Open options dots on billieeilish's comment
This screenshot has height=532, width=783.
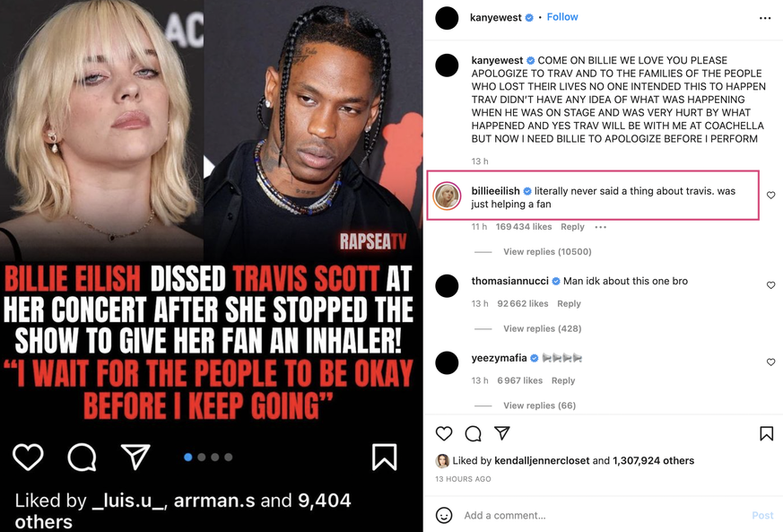pos(600,227)
